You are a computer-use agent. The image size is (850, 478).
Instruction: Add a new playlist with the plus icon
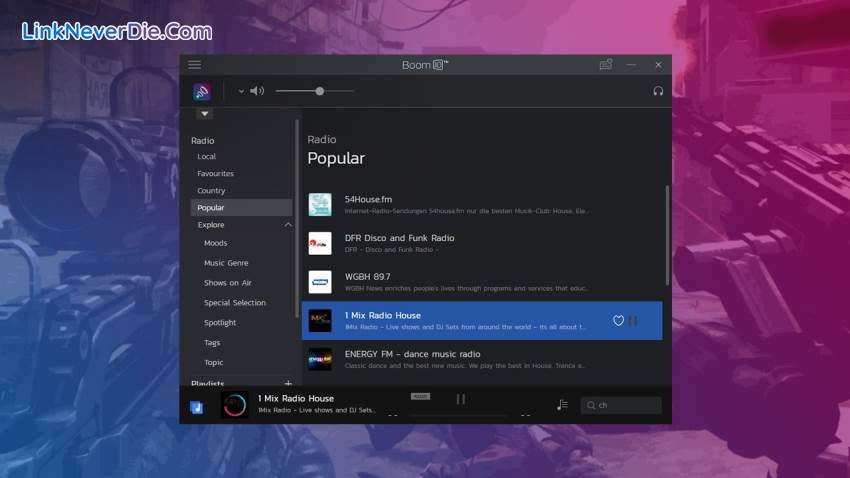point(288,383)
